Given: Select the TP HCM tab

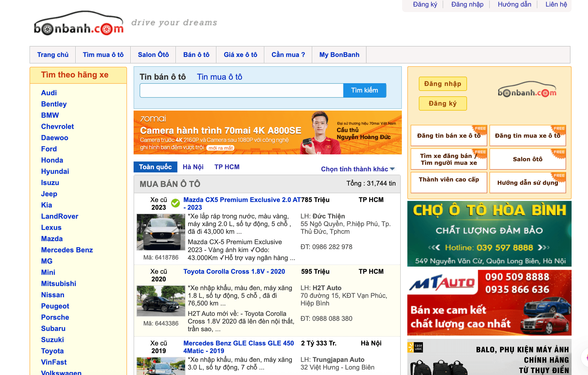Looking at the screenshot, I should tap(227, 167).
